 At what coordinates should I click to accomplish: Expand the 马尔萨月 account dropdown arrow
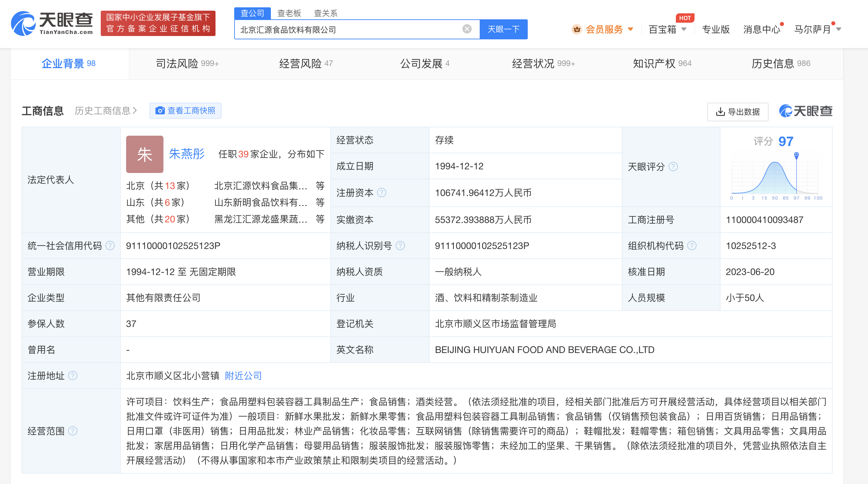coord(839,29)
